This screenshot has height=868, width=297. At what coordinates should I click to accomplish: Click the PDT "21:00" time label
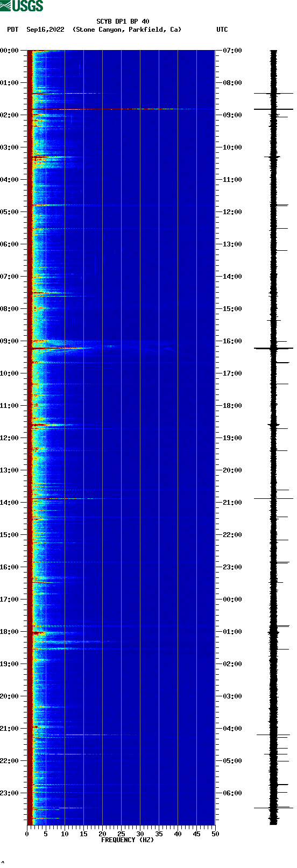pyautogui.click(x=10, y=729)
